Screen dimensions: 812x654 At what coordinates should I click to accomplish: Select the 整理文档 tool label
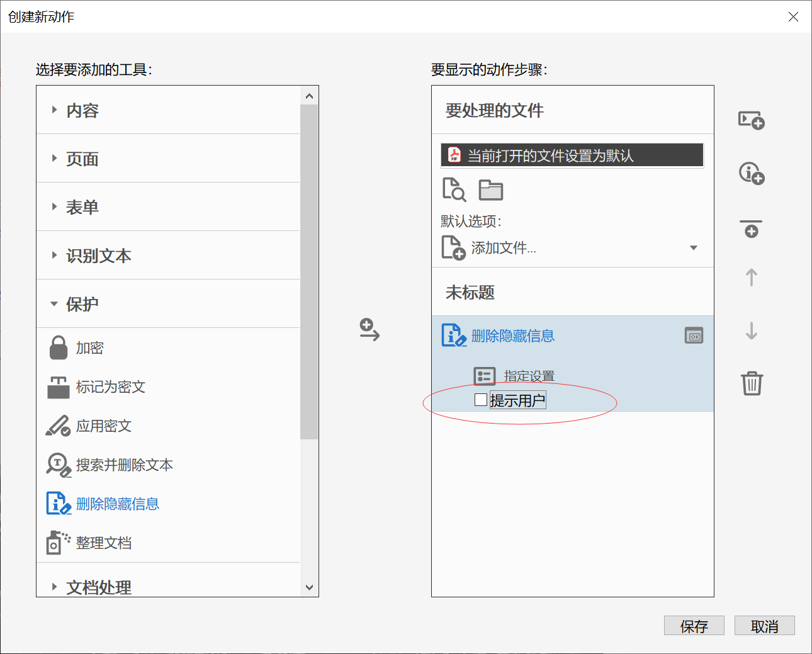[x=104, y=543]
